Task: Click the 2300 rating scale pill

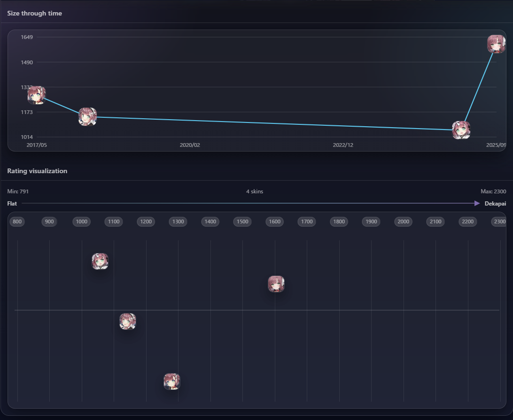Action: [x=499, y=221]
